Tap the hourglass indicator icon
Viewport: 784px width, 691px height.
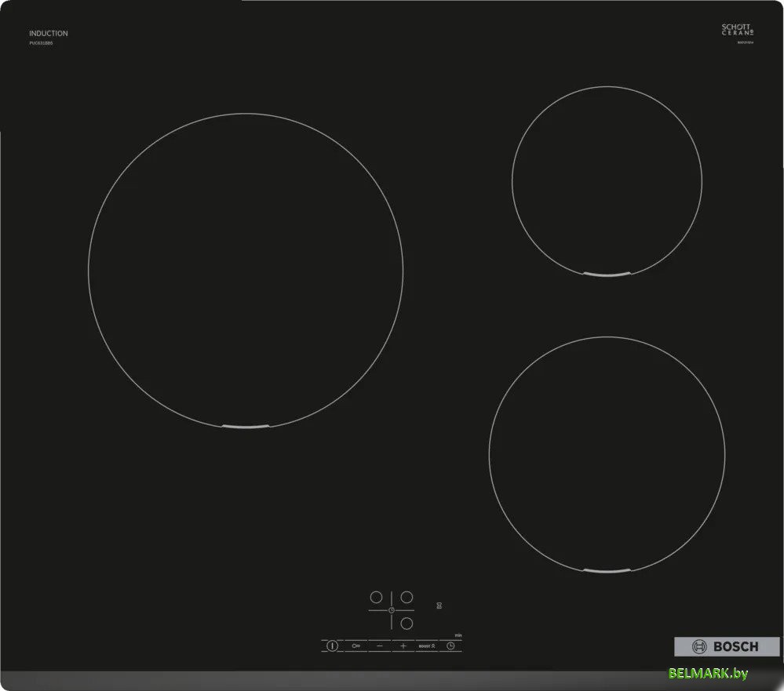pyautogui.click(x=439, y=606)
